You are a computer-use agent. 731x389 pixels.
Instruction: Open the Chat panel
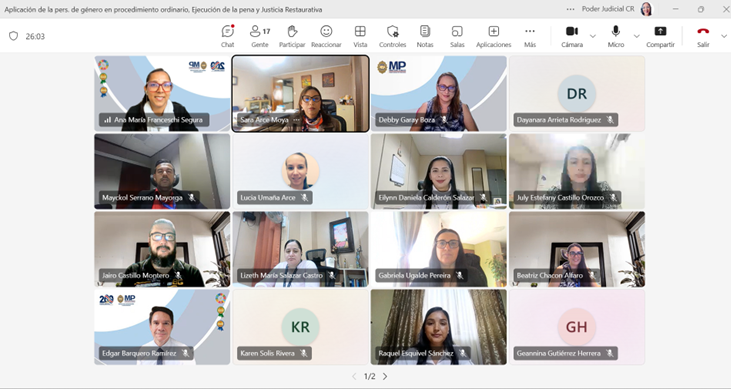pyautogui.click(x=228, y=36)
